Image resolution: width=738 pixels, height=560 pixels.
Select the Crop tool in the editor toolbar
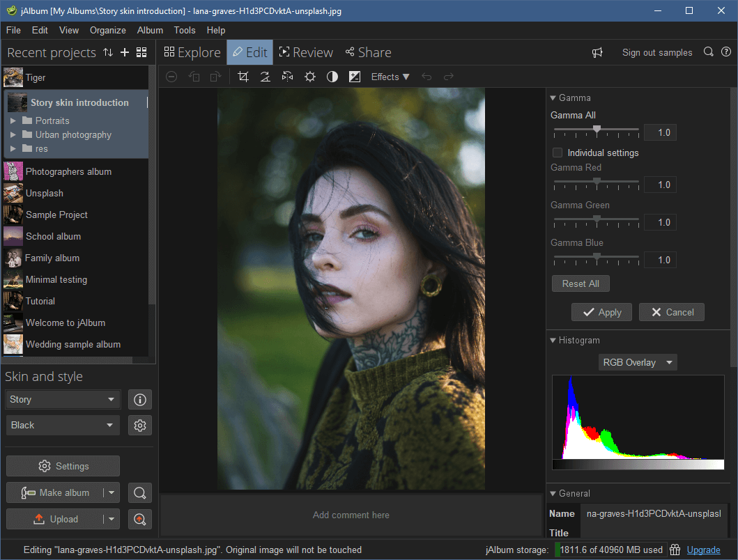(x=243, y=77)
